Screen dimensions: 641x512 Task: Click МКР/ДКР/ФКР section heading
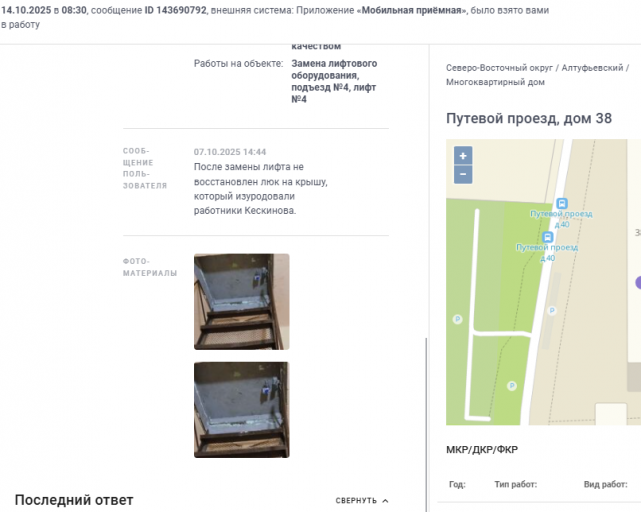(x=482, y=450)
